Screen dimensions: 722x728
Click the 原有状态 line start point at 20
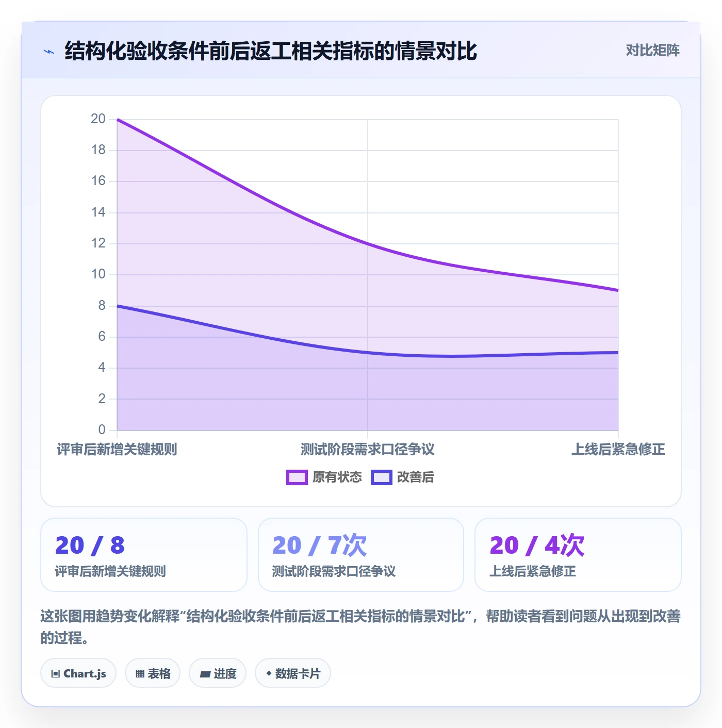click(118, 120)
